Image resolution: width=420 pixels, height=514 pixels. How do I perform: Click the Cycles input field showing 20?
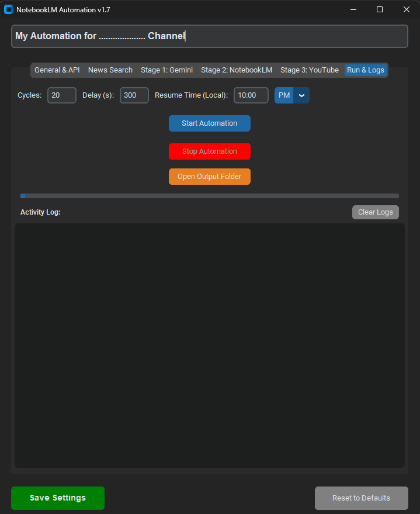(62, 95)
